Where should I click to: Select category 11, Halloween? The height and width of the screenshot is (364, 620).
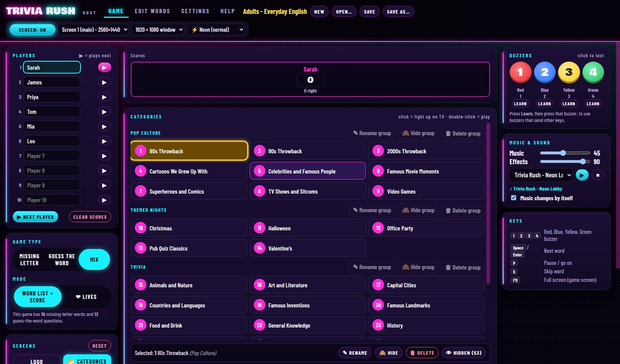coord(307,228)
